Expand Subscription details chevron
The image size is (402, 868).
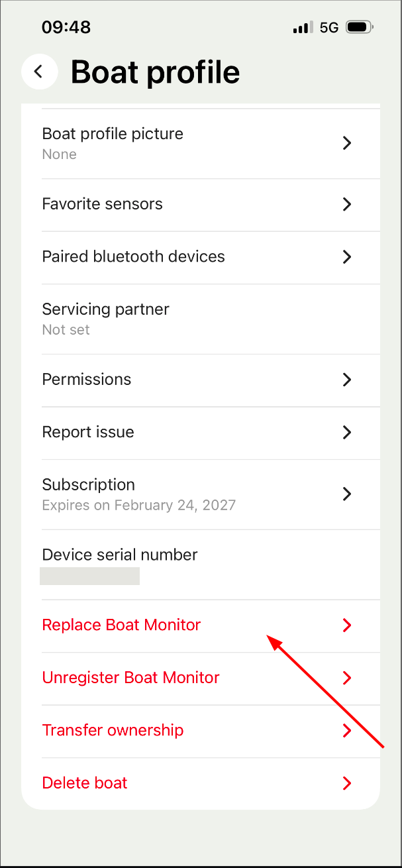(x=346, y=494)
